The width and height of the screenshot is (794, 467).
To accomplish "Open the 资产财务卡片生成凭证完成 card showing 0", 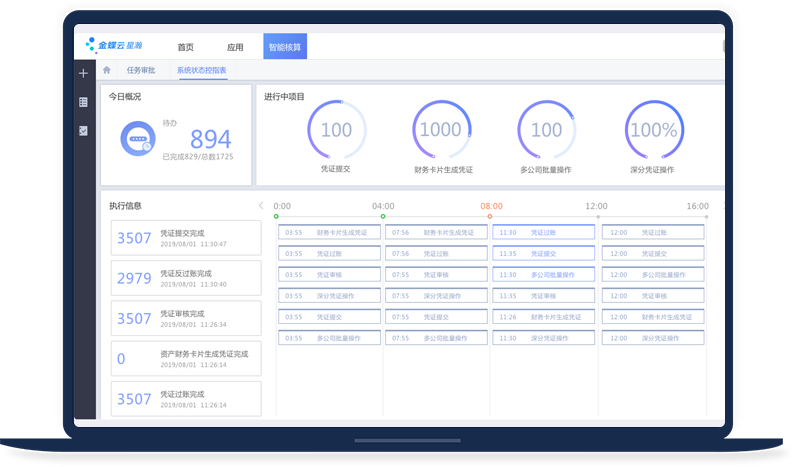I will (x=185, y=358).
